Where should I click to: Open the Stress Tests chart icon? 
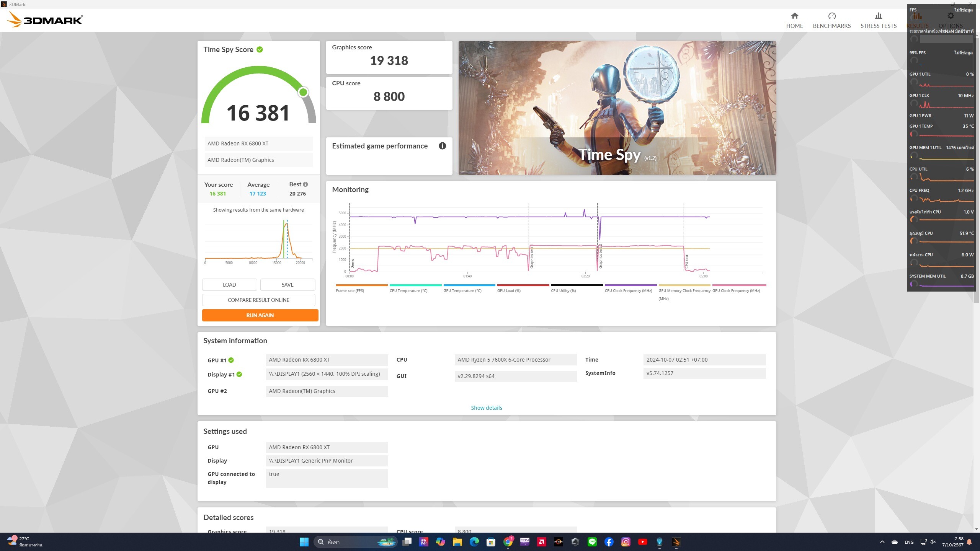pos(878,16)
